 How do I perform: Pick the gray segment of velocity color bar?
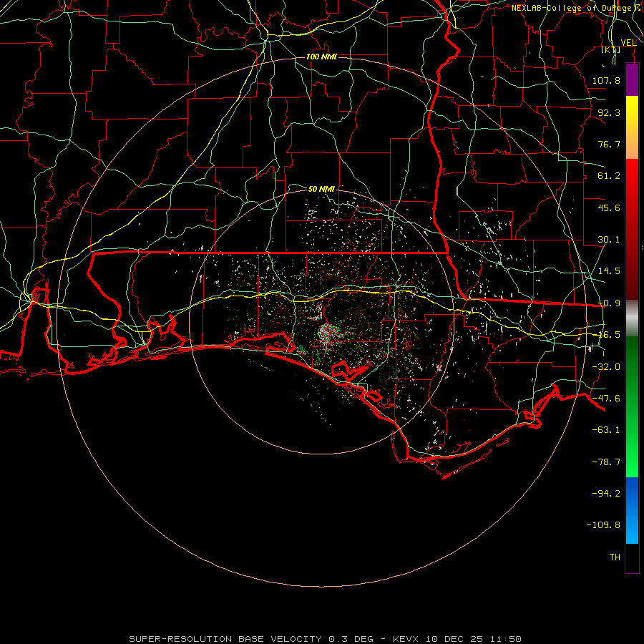click(632, 318)
